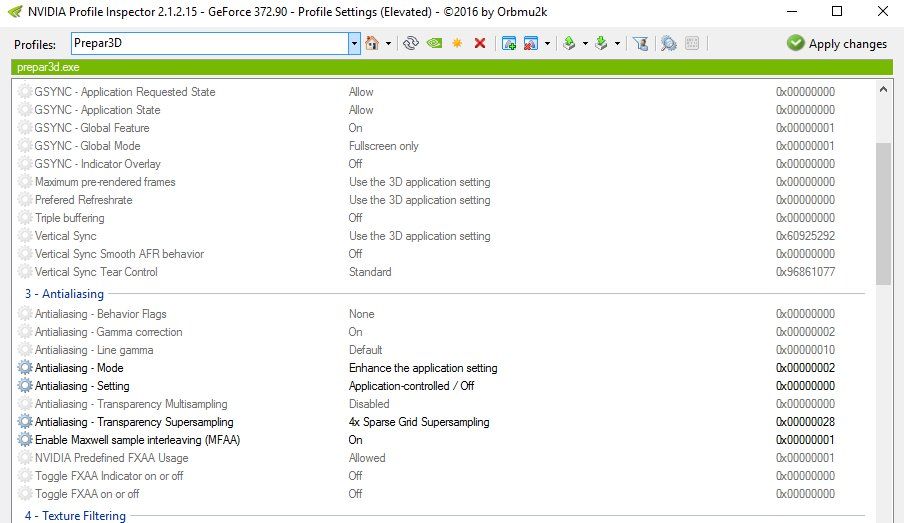The height and width of the screenshot is (523, 904).
Task: Click hex value 0x00000010
Action: pos(805,349)
